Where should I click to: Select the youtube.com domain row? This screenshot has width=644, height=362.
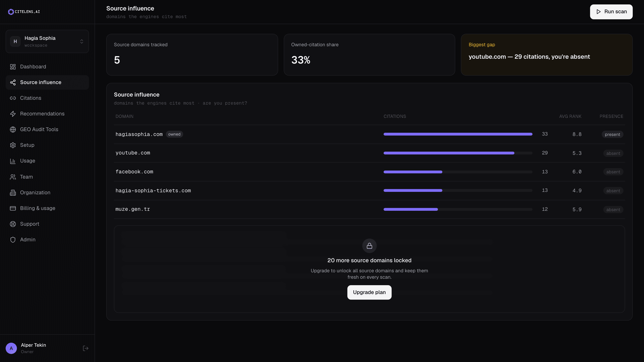tap(369, 153)
